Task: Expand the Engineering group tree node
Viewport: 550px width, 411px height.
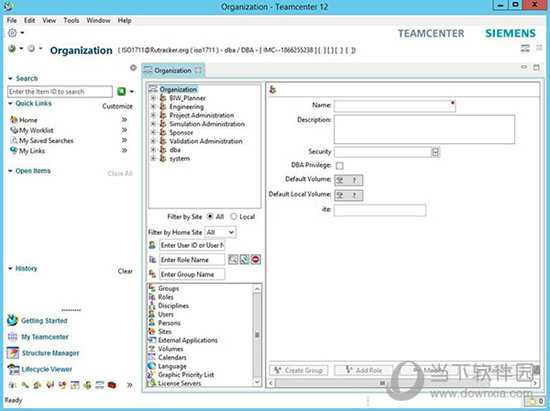Action: tap(153, 107)
